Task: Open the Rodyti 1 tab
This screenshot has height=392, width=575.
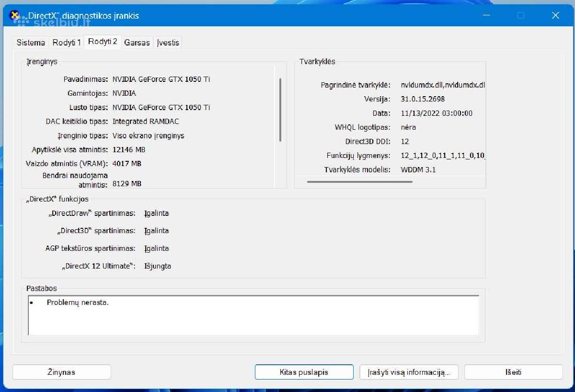Action: click(67, 43)
